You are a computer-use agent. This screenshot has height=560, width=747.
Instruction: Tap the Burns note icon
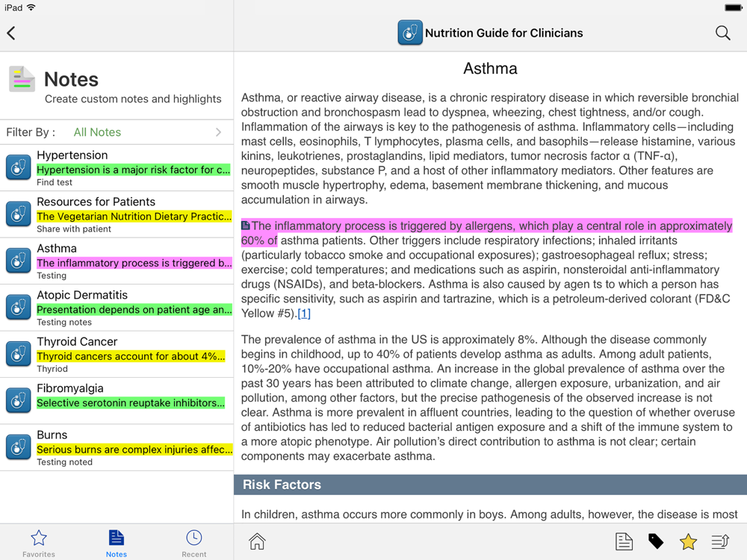(18, 447)
